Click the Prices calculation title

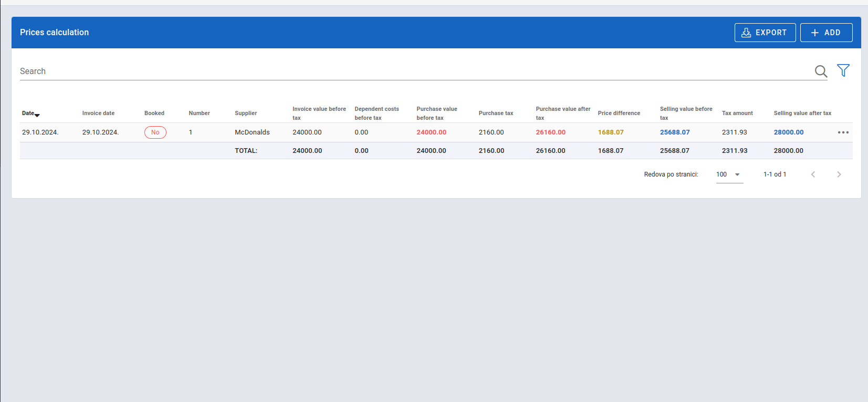tap(55, 33)
